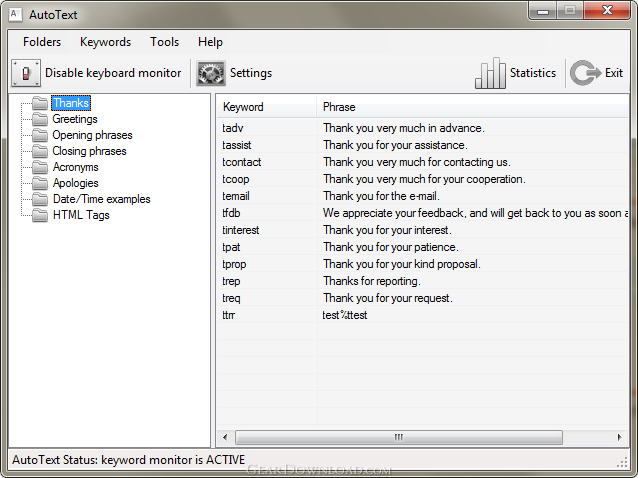Click phrase 'Thank you for your kind proposal.'

pyautogui.click(x=402, y=264)
